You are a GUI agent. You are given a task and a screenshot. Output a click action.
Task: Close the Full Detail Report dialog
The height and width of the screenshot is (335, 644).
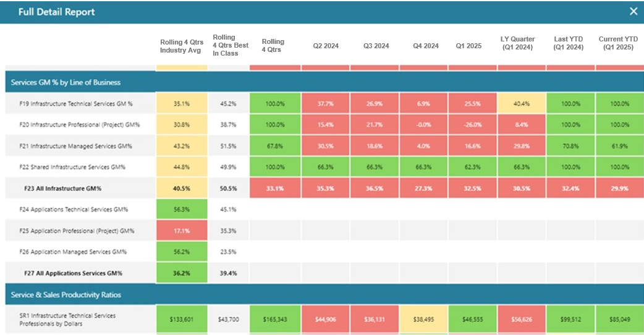coord(633,11)
